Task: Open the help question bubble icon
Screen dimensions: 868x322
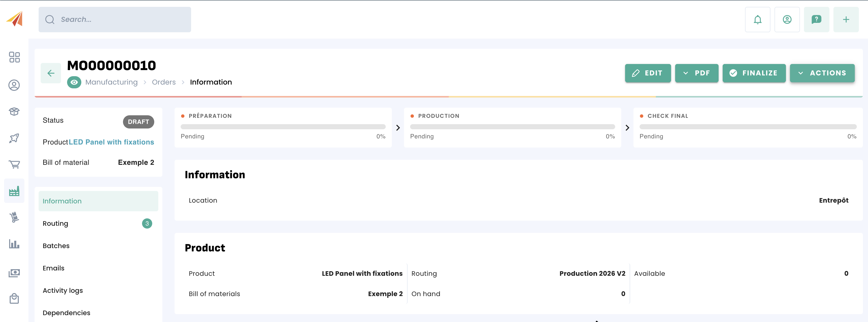Action: tap(816, 20)
